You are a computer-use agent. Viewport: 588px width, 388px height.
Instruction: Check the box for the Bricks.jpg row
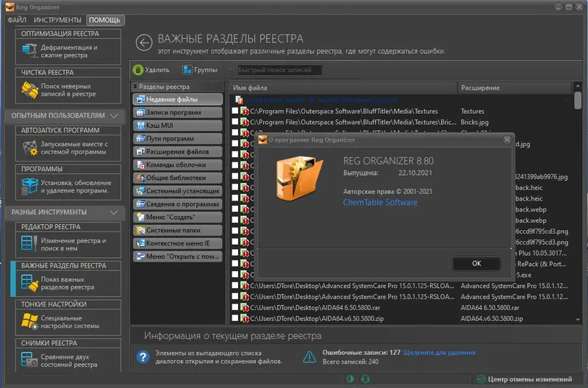point(235,121)
